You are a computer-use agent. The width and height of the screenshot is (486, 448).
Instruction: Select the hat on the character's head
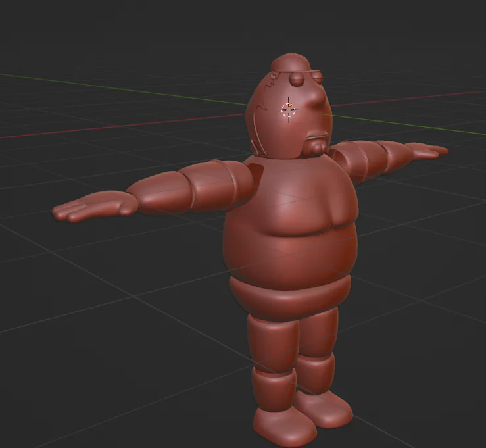291,62
